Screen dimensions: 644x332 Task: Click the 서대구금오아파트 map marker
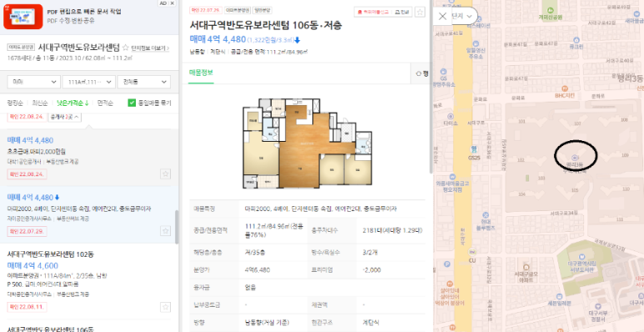click(527, 272)
